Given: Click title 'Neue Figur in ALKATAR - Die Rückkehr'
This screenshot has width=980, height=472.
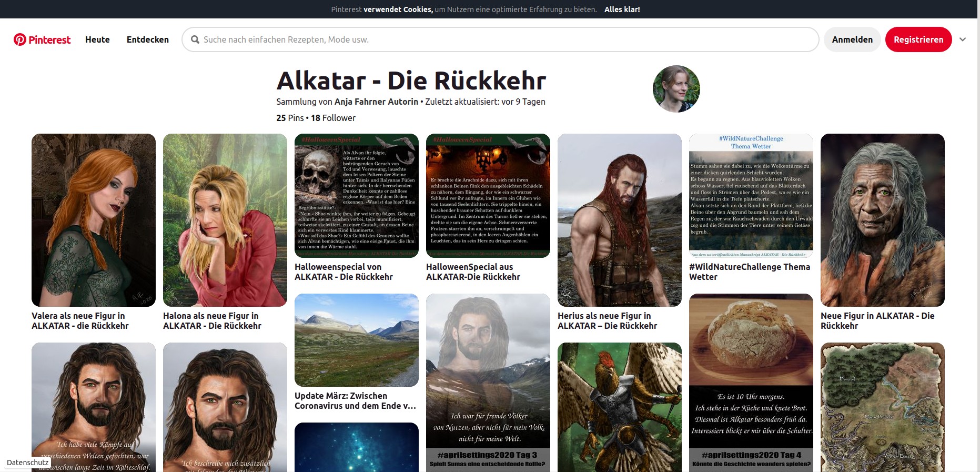Looking at the screenshot, I should pos(877,320).
